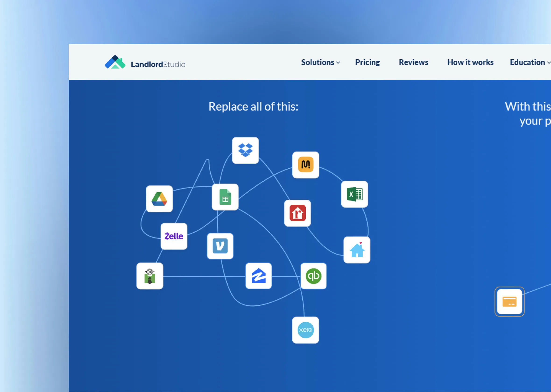Open the Pricing page
Image resolution: width=551 pixels, height=392 pixels.
coord(367,62)
